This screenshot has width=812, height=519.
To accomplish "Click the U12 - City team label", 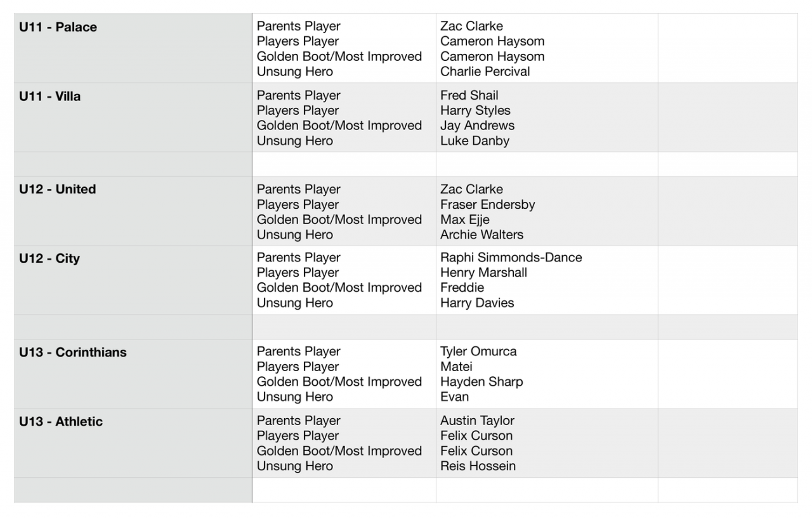I will pyautogui.click(x=49, y=258).
